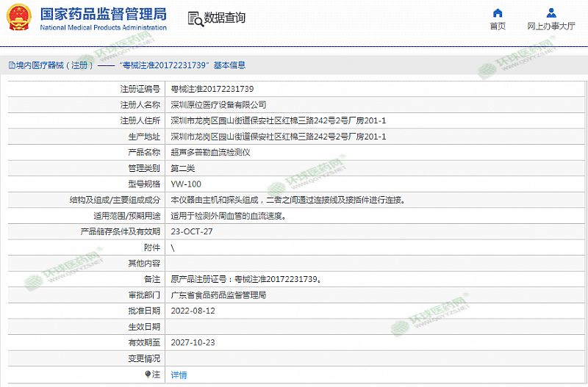The width and height of the screenshot is (588, 387).
Task: Click the document icon before 境内医疗器械
Action: coord(11,65)
